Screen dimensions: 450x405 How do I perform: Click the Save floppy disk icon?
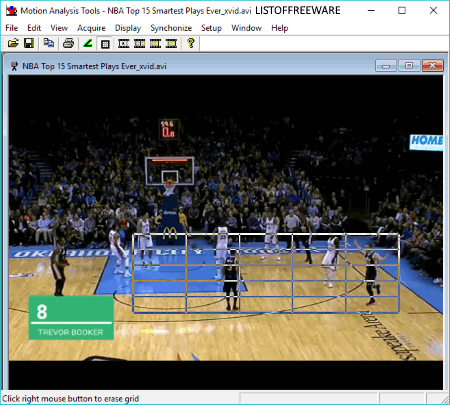pos(29,43)
